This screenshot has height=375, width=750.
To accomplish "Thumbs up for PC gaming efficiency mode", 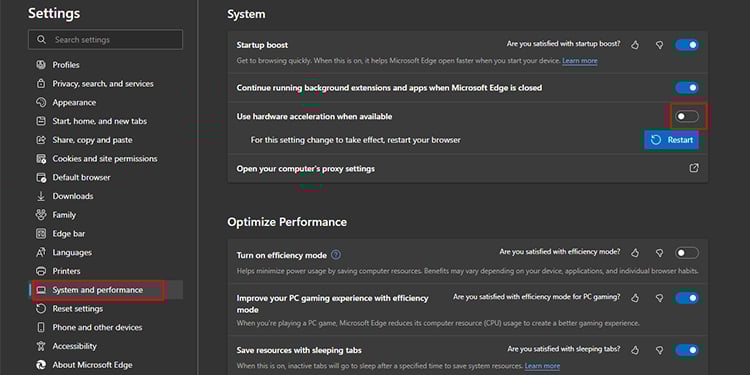I will [x=635, y=298].
